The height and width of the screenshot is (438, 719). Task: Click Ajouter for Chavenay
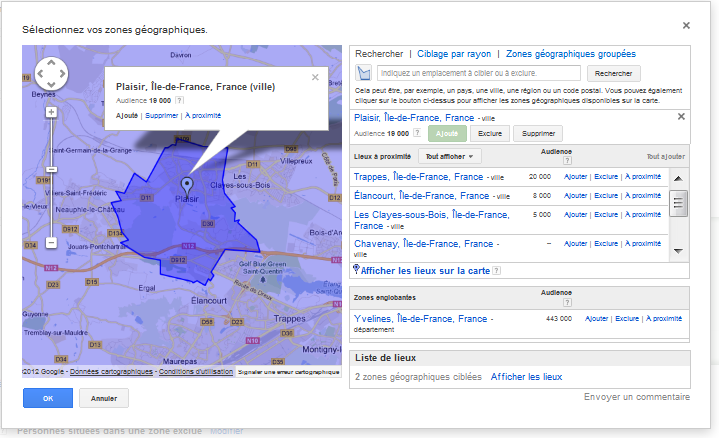pos(575,244)
